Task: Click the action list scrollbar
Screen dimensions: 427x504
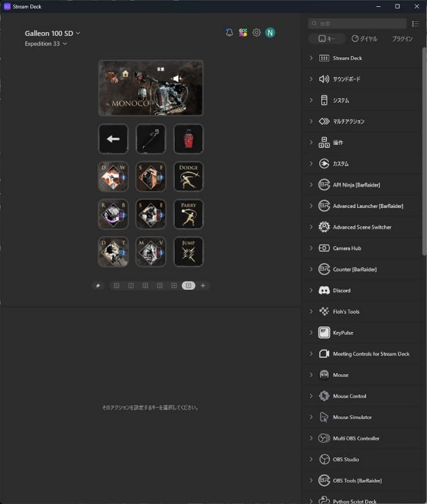Action: coord(424,151)
